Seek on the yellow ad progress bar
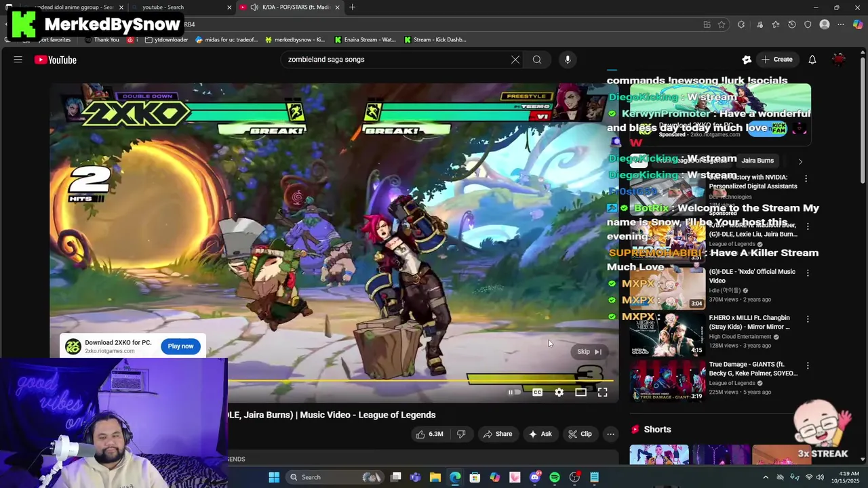Viewport: 868px width, 488px height. 420,380
